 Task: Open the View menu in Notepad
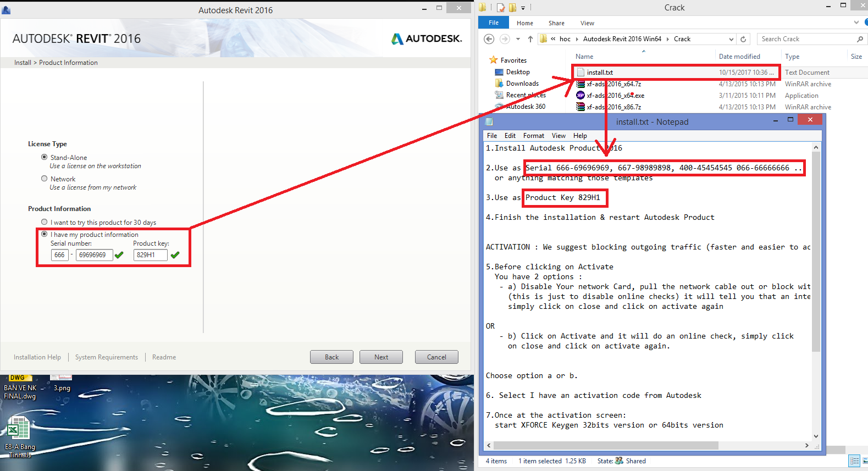tap(559, 136)
